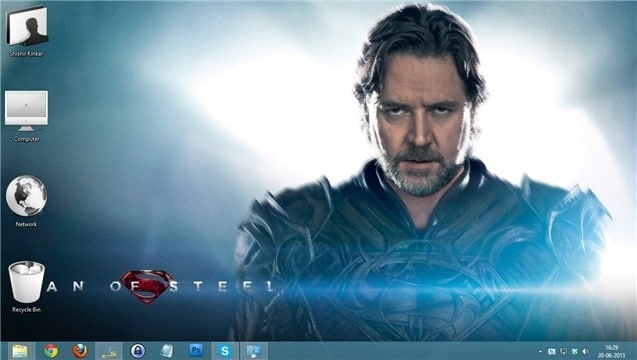Launch Mozilla Firefox from the taskbar
The width and height of the screenshot is (637, 360).
[x=80, y=351]
